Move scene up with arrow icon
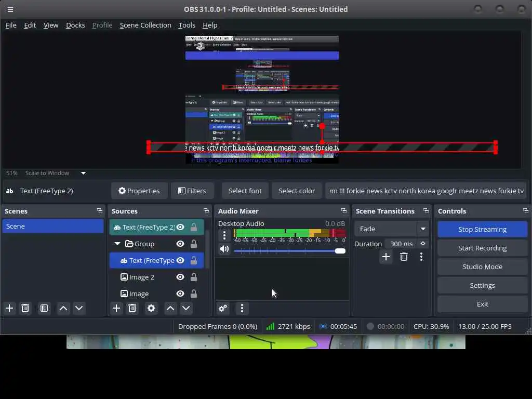This screenshot has height=399, width=532. [63, 308]
